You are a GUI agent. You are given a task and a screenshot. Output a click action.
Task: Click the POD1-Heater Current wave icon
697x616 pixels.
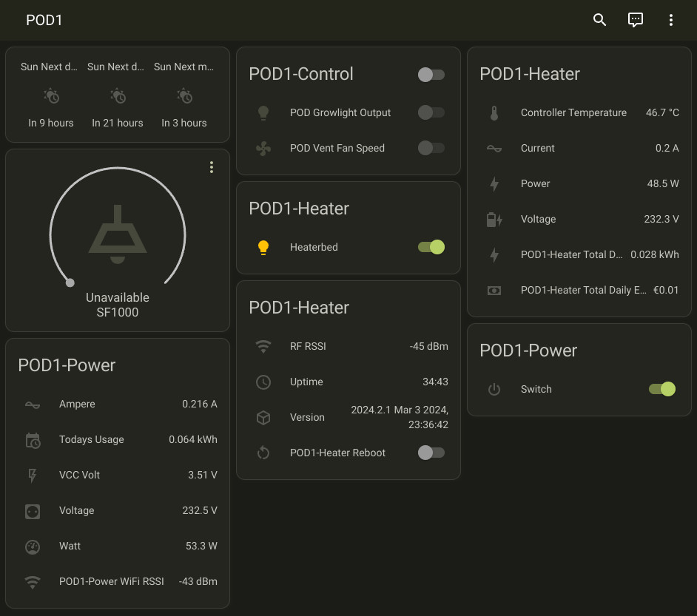tap(494, 149)
